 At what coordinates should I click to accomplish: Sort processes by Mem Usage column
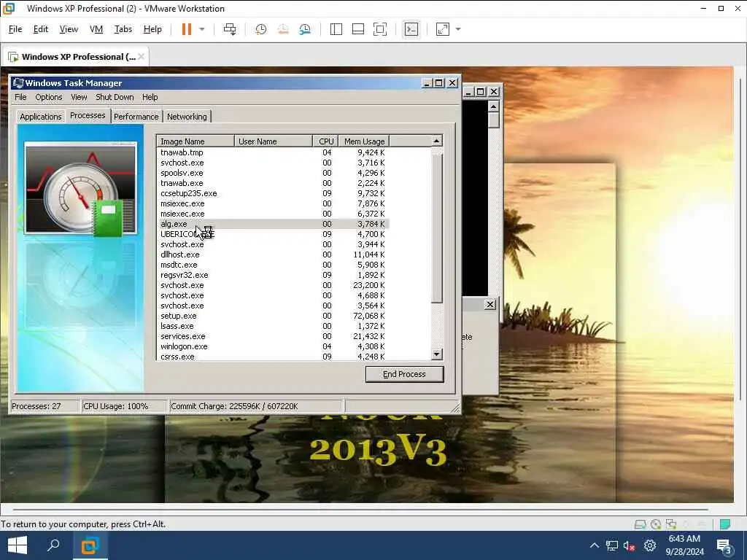click(364, 141)
